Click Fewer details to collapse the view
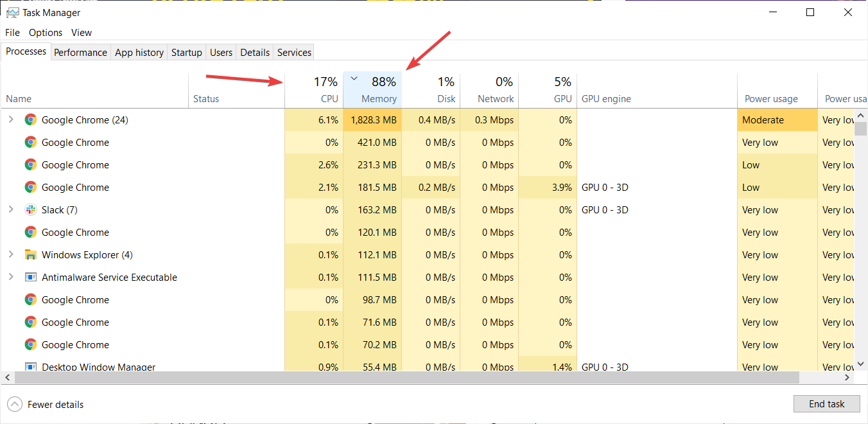This screenshot has height=424, width=868. click(45, 404)
